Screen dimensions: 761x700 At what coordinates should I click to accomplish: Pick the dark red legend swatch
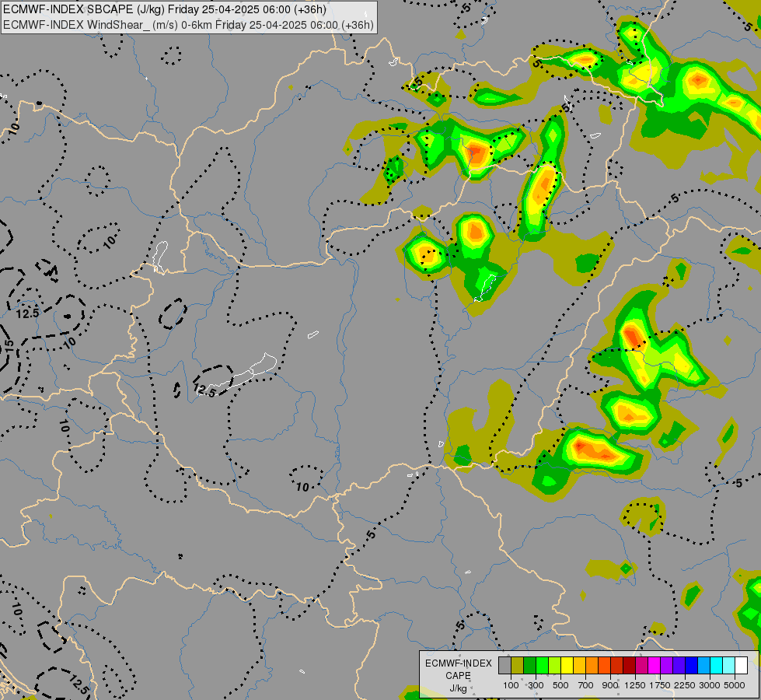point(629,665)
